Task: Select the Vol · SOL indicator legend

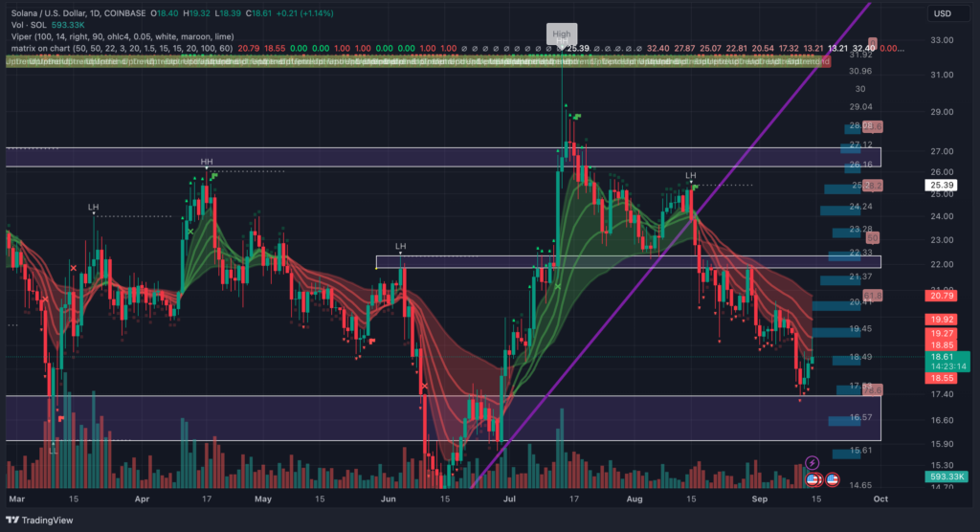Action: tap(30, 25)
